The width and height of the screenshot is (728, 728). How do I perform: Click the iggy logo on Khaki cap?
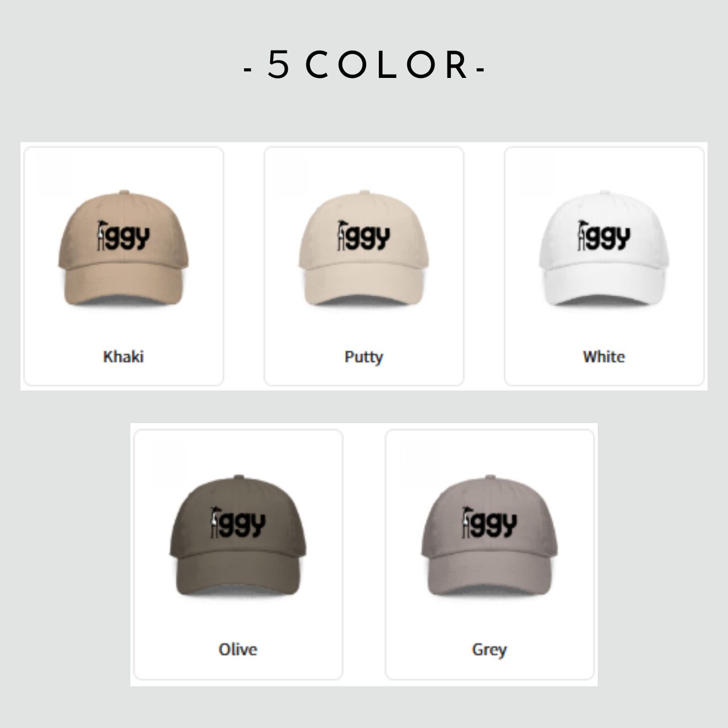pos(123,235)
